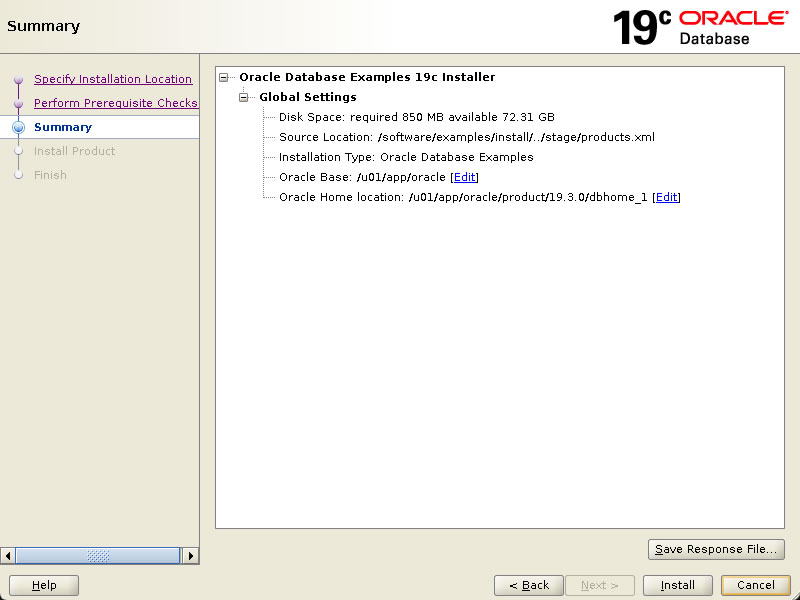Click the Specify Installation Location step bullet
Screen dimensions: 800x600
pyautogui.click(x=18, y=80)
